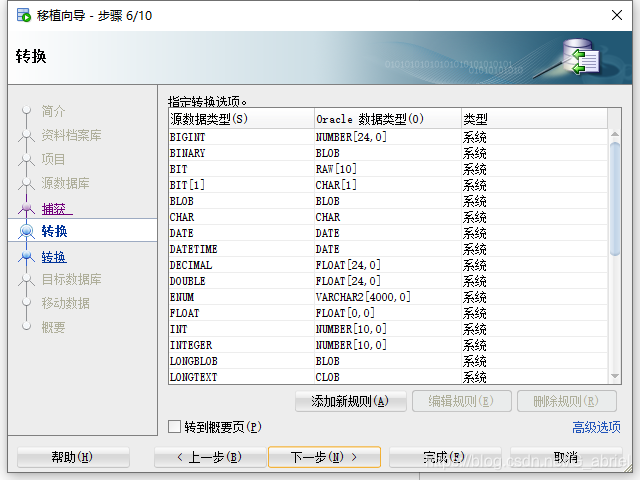Sort by 源数据类型 column header
The image size is (640, 480).
241,119
